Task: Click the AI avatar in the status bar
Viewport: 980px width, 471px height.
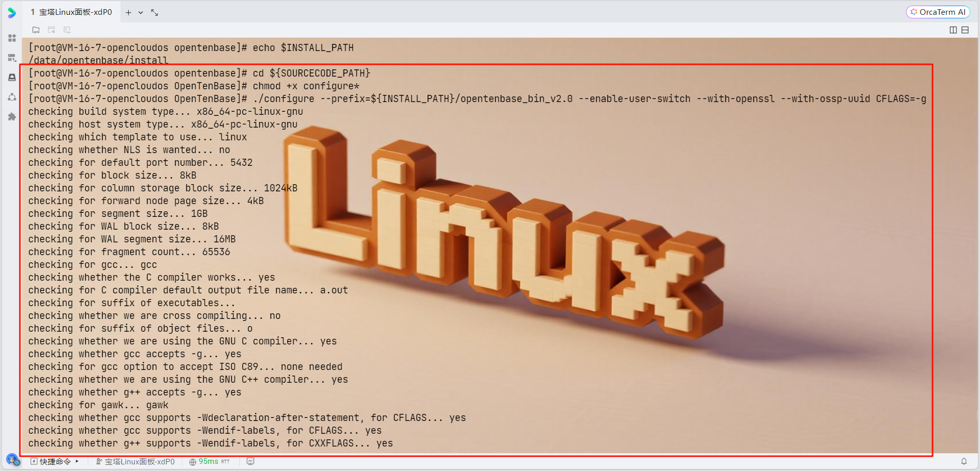Action: [x=13, y=460]
